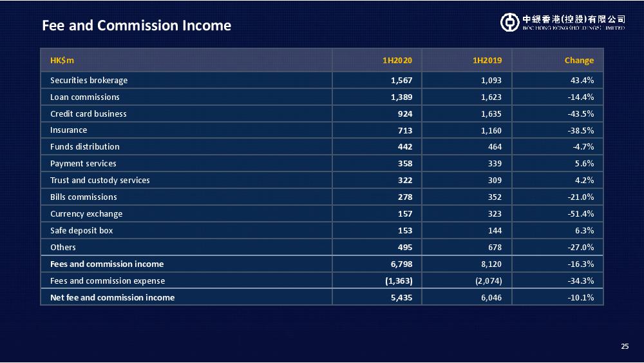Click the slide page number 25
This screenshot has width=644, height=363.
tap(625, 347)
